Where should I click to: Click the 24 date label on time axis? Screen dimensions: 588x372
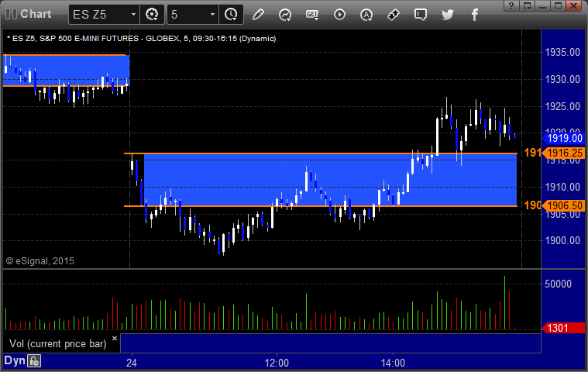pos(131,363)
